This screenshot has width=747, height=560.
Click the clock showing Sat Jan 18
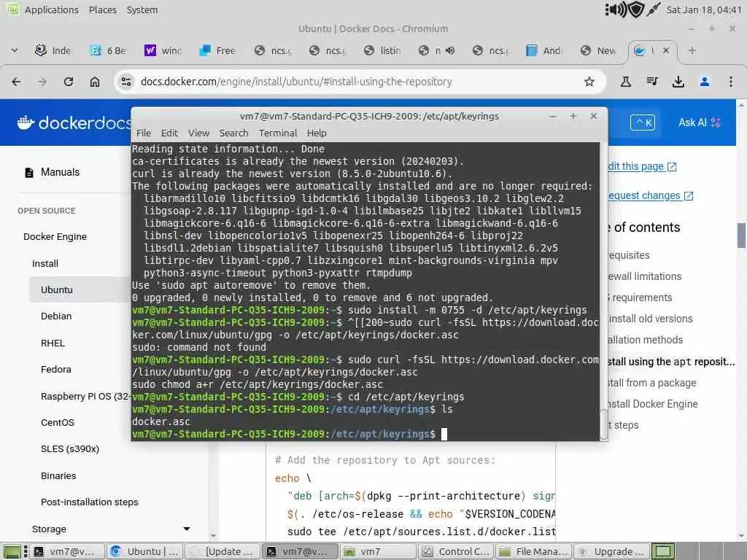[704, 9]
